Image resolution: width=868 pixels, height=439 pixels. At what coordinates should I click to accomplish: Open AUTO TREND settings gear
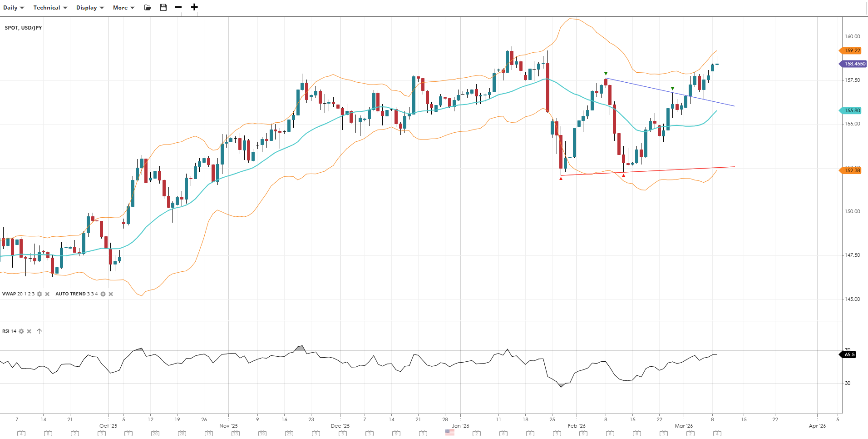pyautogui.click(x=103, y=294)
